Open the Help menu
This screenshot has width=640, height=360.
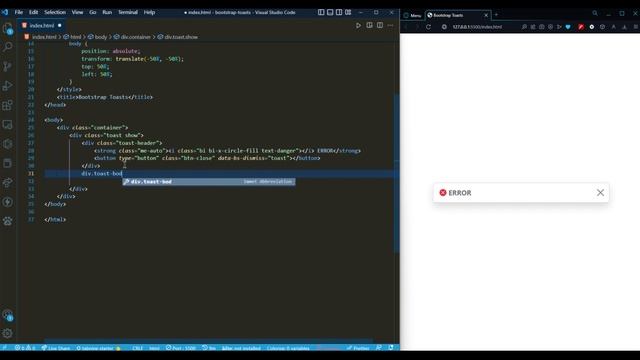pyautogui.click(x=149, y=12)
